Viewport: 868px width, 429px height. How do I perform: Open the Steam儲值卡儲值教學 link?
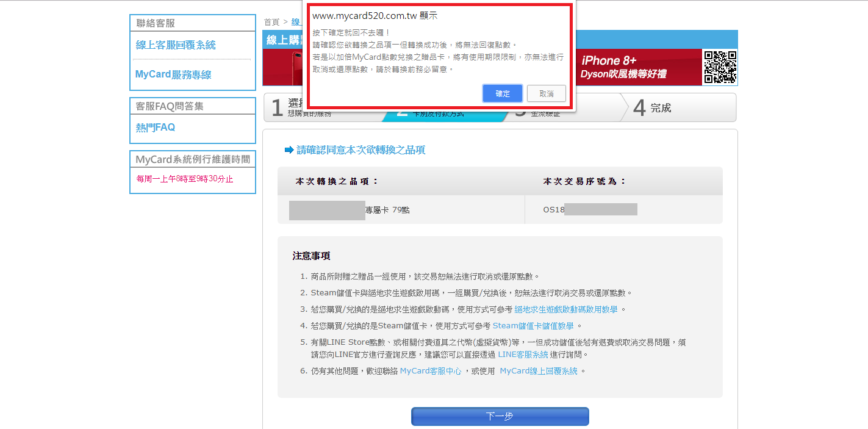coord(533,326)
